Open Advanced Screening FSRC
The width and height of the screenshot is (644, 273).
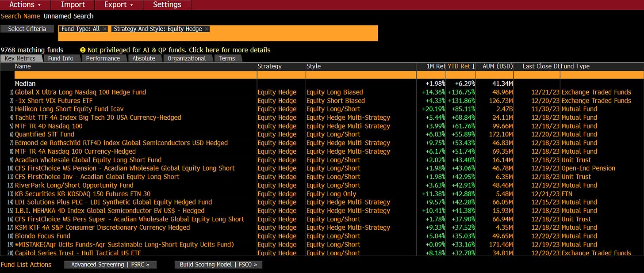(x=111, y=265)
